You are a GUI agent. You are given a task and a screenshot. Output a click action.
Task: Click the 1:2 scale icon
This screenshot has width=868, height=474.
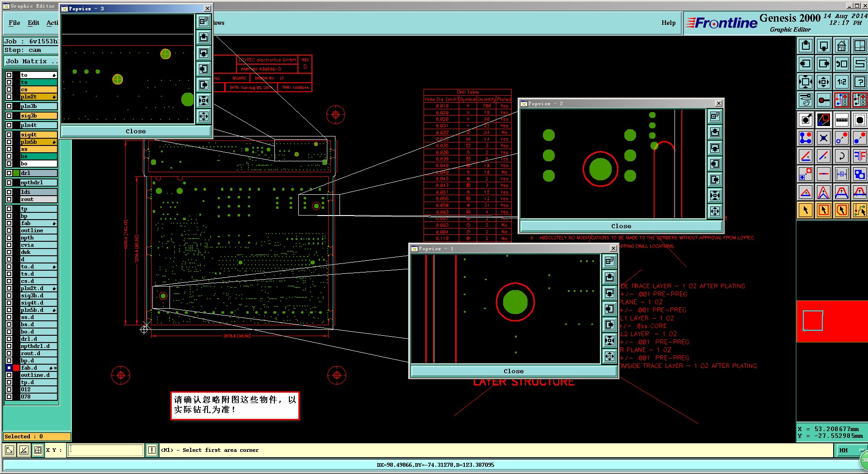click(x=841, y=82)
